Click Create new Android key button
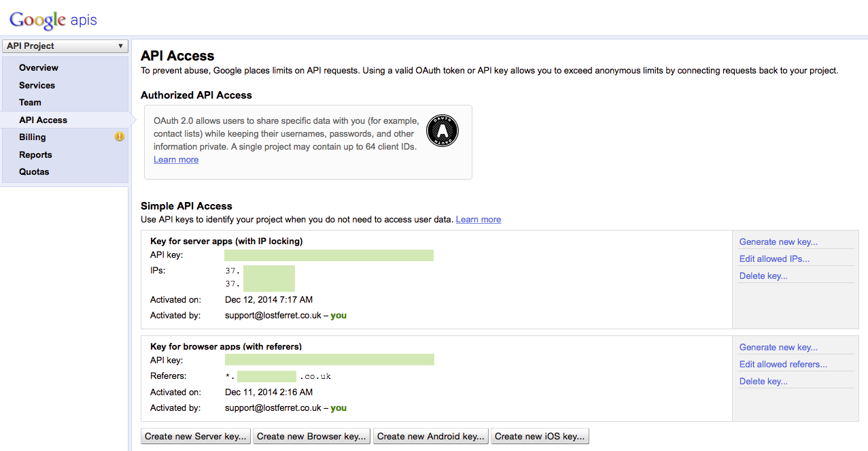The height and width of the screenshot is (451, 868). coord(431,436)
